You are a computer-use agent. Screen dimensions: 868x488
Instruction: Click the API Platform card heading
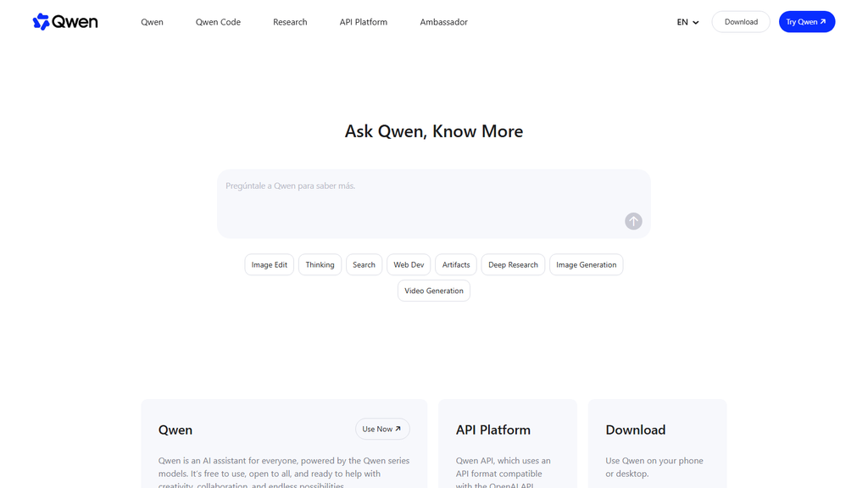(492, 430)
